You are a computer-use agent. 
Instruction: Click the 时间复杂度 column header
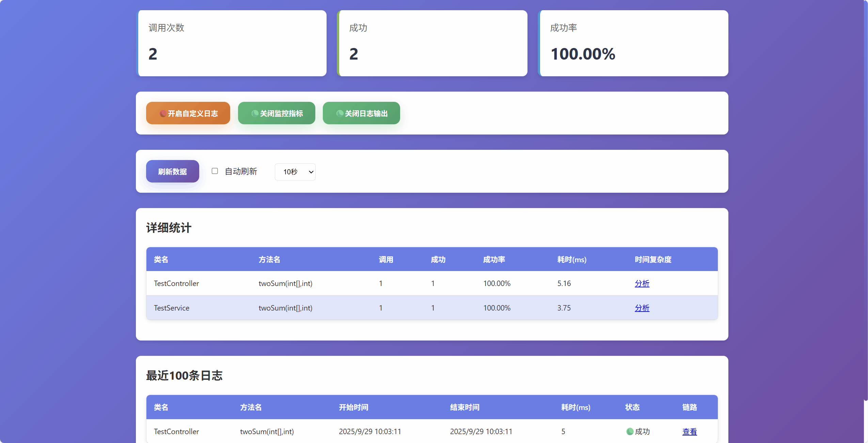653,259
